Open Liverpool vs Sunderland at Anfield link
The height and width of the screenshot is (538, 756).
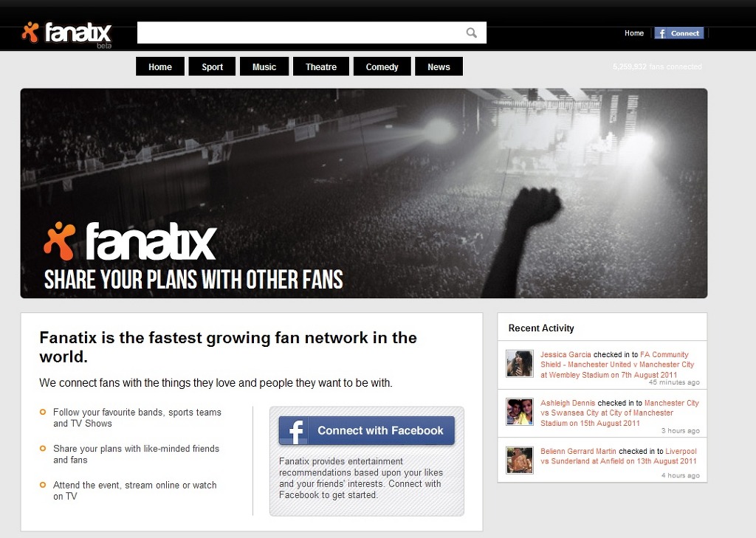tap(619, 456)
